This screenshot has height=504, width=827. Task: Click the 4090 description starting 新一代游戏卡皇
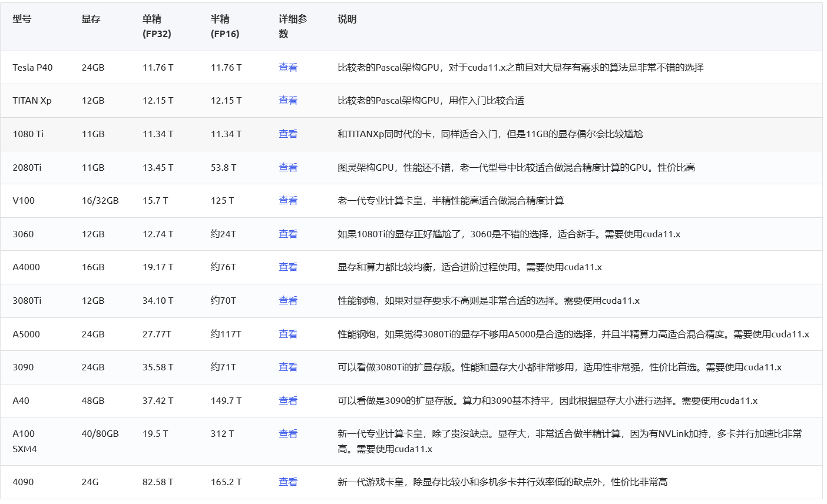point(502,482)
